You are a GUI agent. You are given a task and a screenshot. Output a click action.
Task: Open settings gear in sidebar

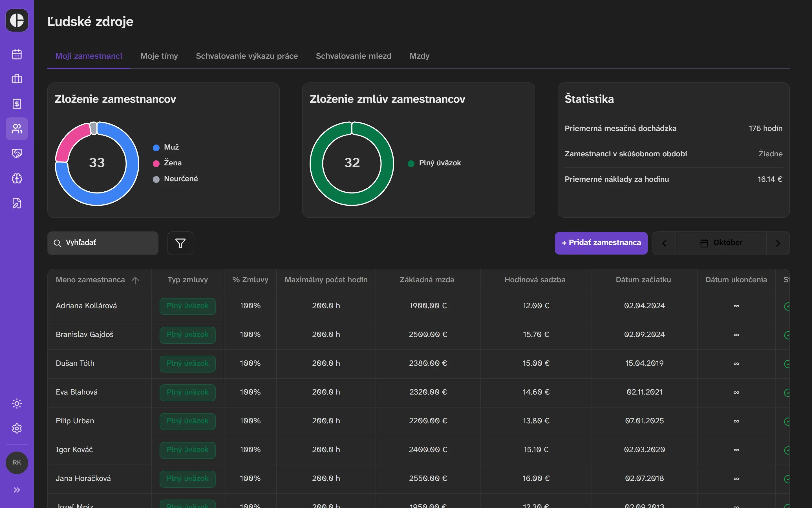click(17, 428)
